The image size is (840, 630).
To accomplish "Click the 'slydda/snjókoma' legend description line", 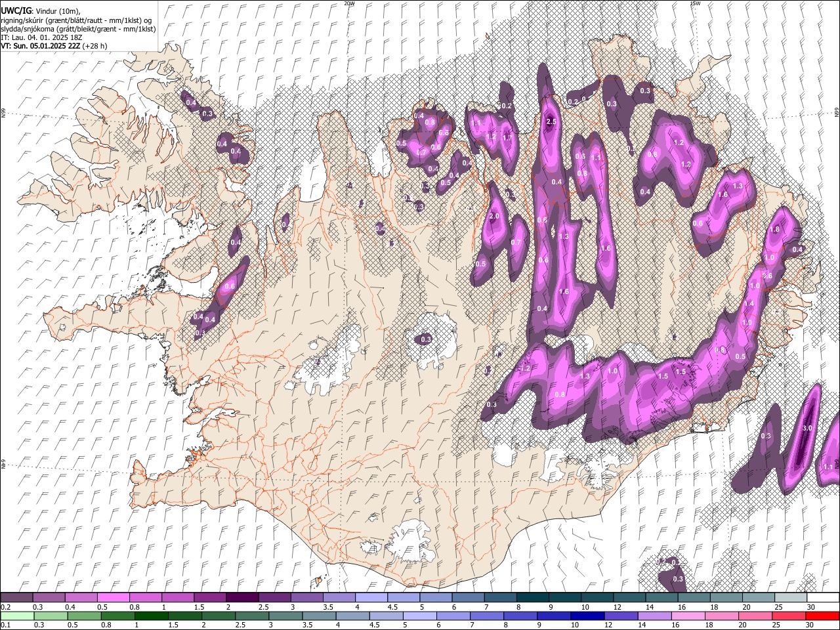I will 78,29.
